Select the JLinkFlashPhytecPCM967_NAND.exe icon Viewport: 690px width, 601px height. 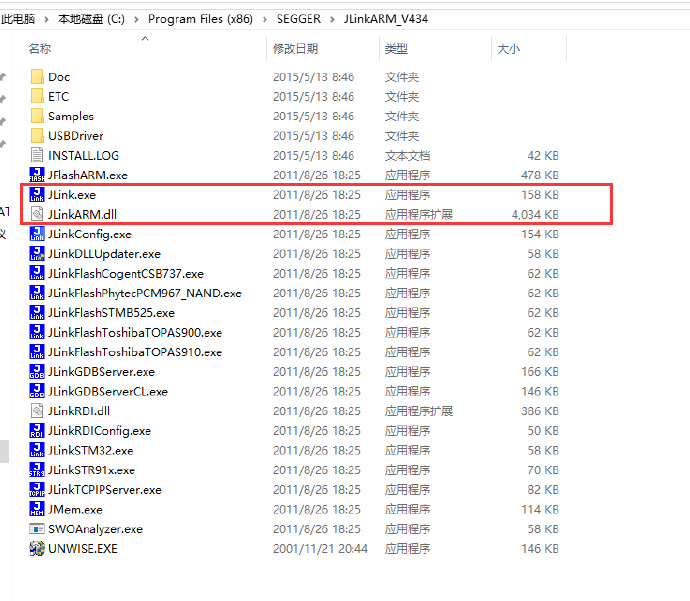tap(37, 293)
